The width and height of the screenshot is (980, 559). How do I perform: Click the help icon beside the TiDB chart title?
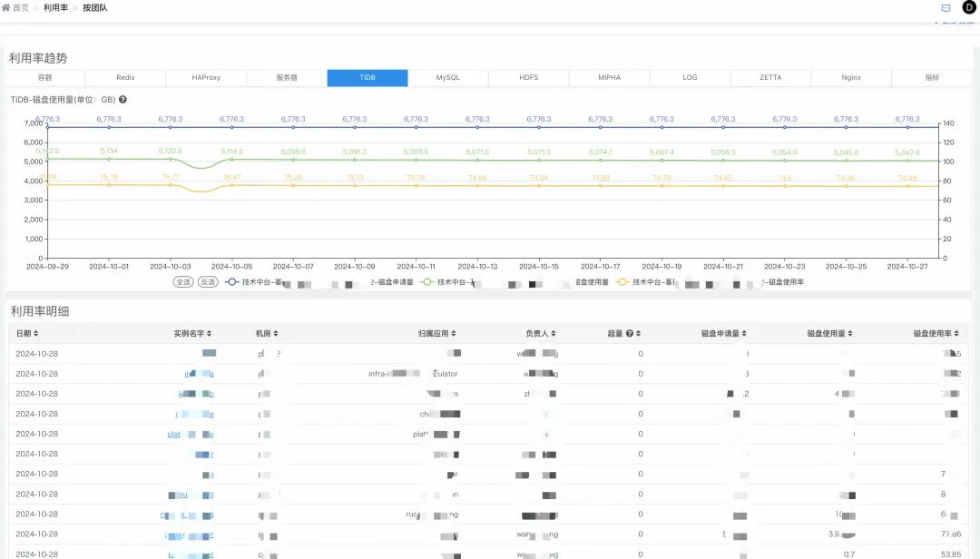pyautogui.click(x=123, y=100)
